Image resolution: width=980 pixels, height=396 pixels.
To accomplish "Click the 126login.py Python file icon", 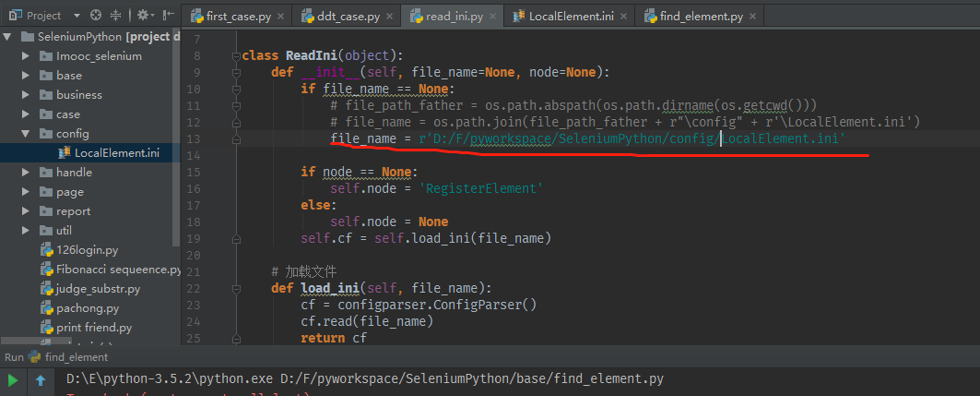I will (x=47, y=249).
